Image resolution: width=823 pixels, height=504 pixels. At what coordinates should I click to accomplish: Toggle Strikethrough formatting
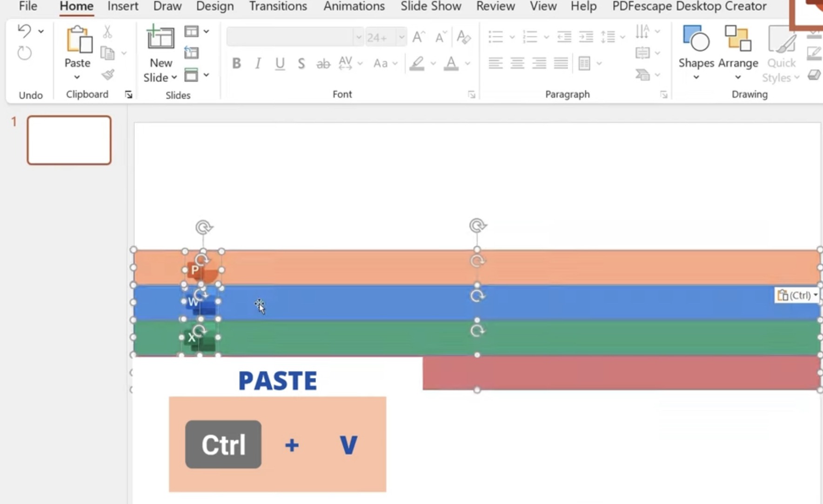click(323, 64)
